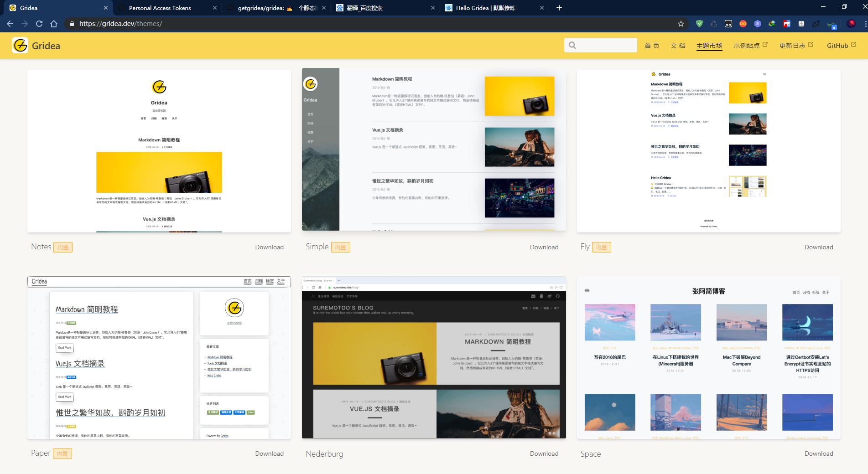This screenshot has height=474, width=868.
Task: Close the Gridea tab
Action: [x=106, y=8]
